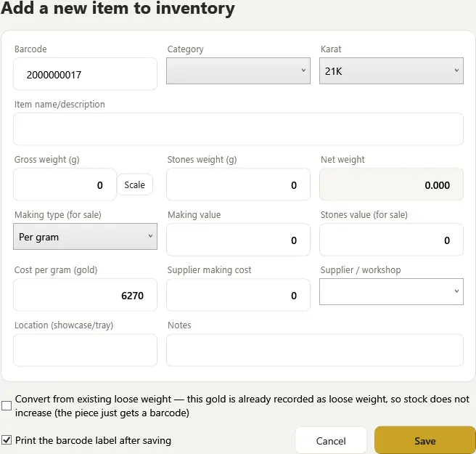Click the Cost per gram field showing 6270
The width and height of the screenshot is (476, 454).
click(85, 295)
